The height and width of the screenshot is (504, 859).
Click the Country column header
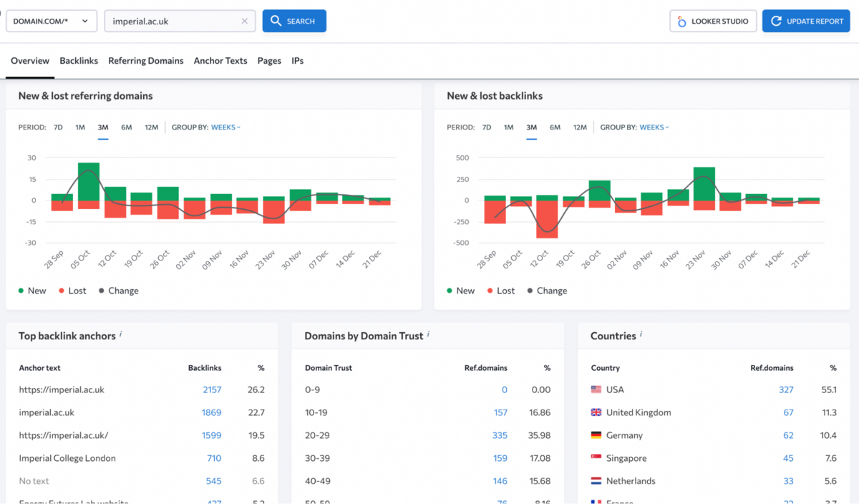point(606,368)
